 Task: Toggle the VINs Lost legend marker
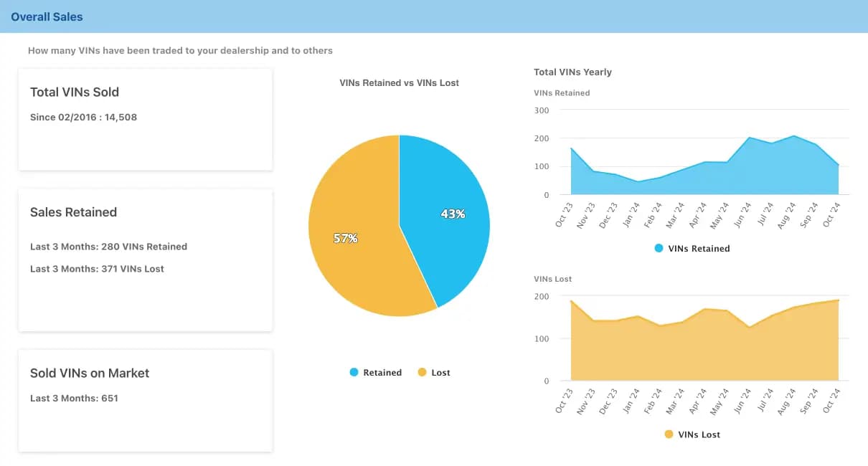click(669, 434)
